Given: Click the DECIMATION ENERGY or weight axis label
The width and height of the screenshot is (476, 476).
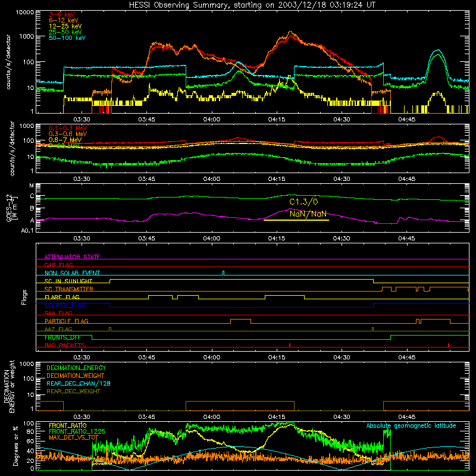Looking at the screenshot, I should (9, 386).
